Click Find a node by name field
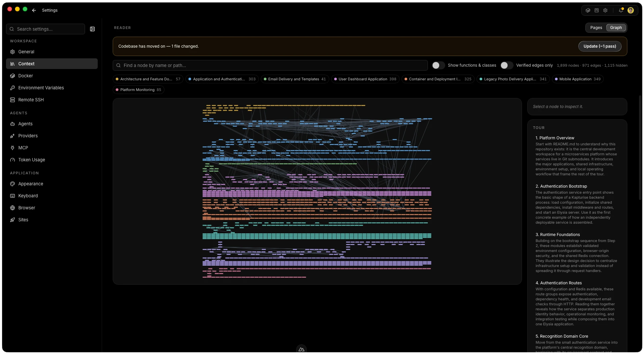Image resolution: width=644 pixels, height=354 pixels. (270, 65)
